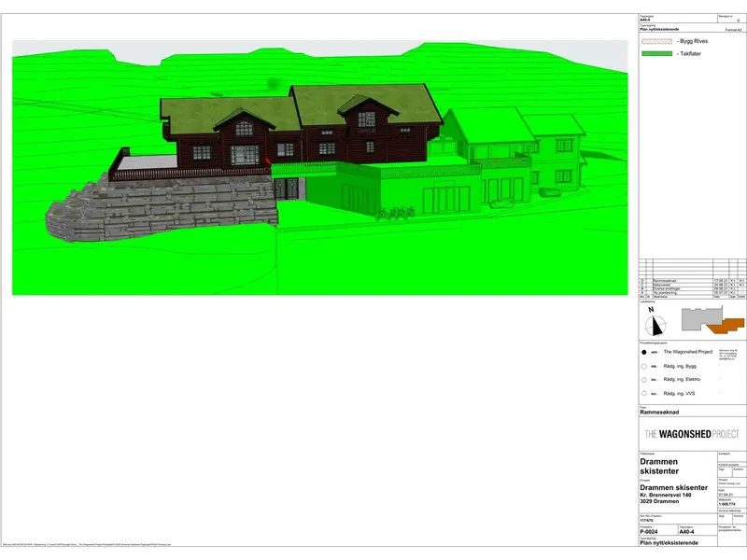The image size is (747, 560).
Task: Click the hatched Bygg Rives legend swatch
Action: [x=657, y=41]
